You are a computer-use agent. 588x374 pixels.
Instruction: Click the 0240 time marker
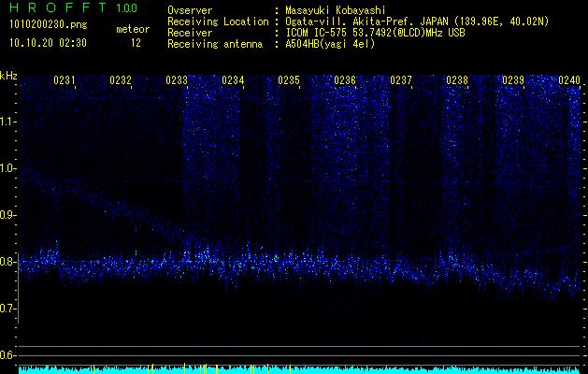pyautogui.click(x=569, y=80)
